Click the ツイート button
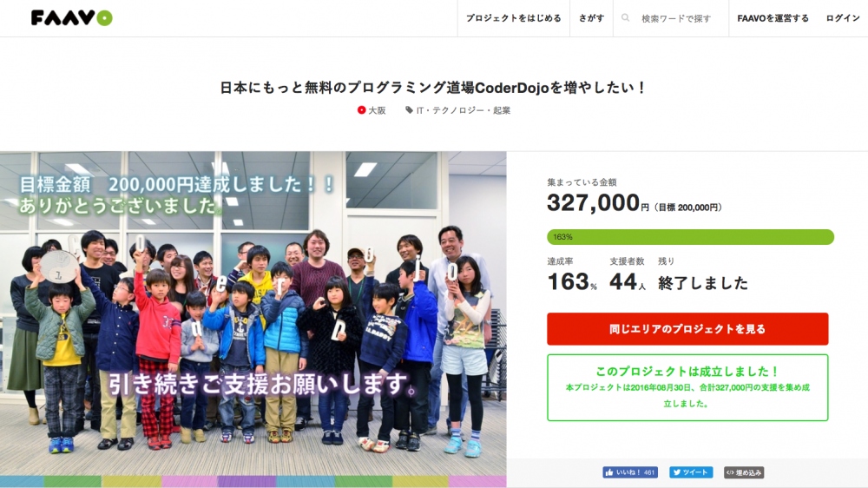The image size is (868, 488). [691, 472]
